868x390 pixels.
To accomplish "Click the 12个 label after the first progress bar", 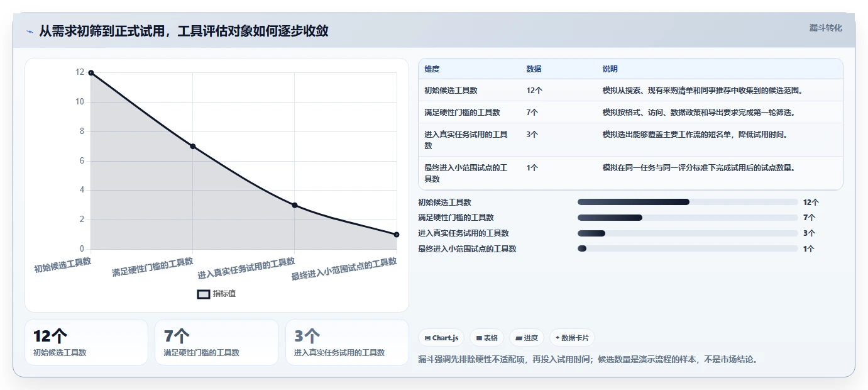I will [x=811, y=203].
